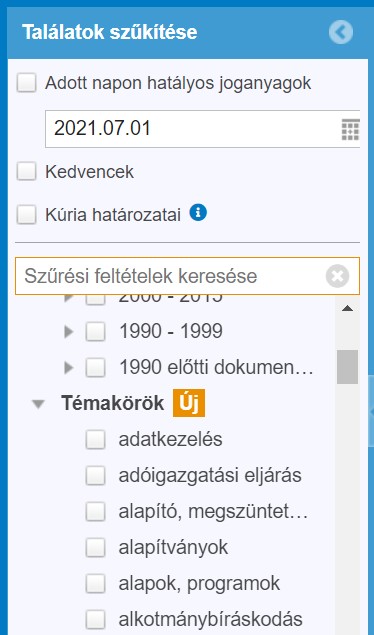Collapse the Találatok szűkítése panel arrow icon
This screenshot has height=635, width=374.
[x=341, y=32]
